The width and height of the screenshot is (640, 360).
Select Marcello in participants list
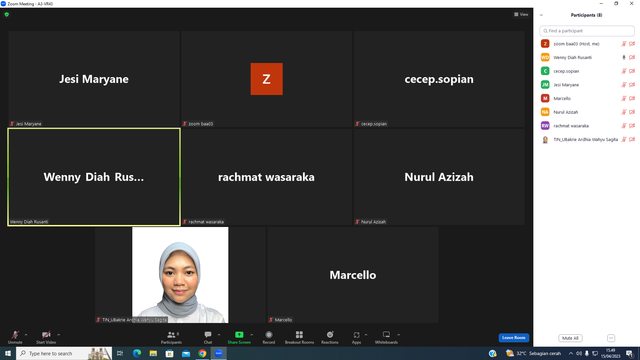587,98
